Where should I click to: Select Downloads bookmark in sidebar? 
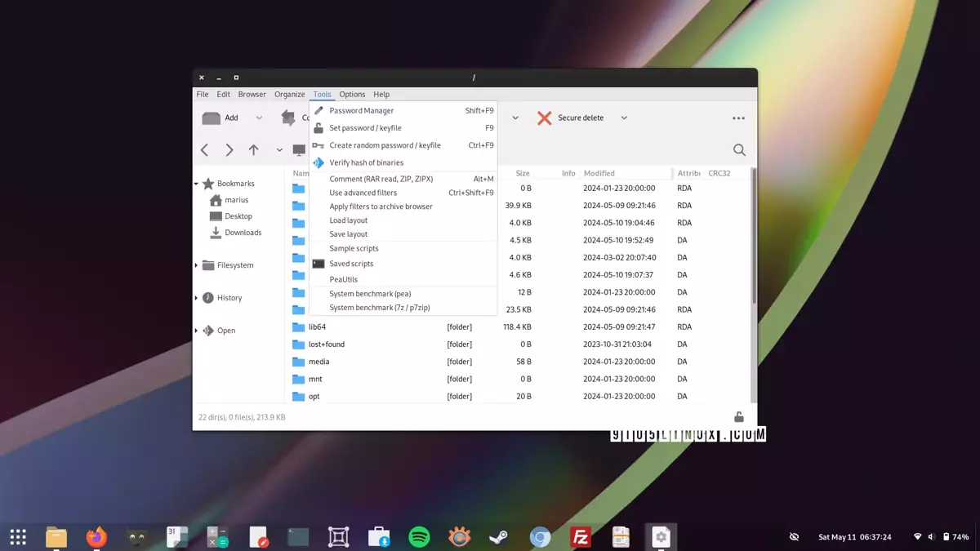click(x=236, y=233)
